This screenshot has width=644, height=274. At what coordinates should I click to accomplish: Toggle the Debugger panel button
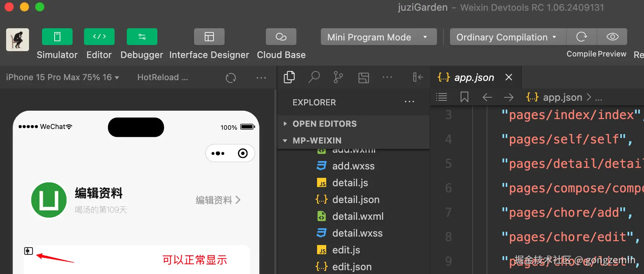tap(142, 37)
